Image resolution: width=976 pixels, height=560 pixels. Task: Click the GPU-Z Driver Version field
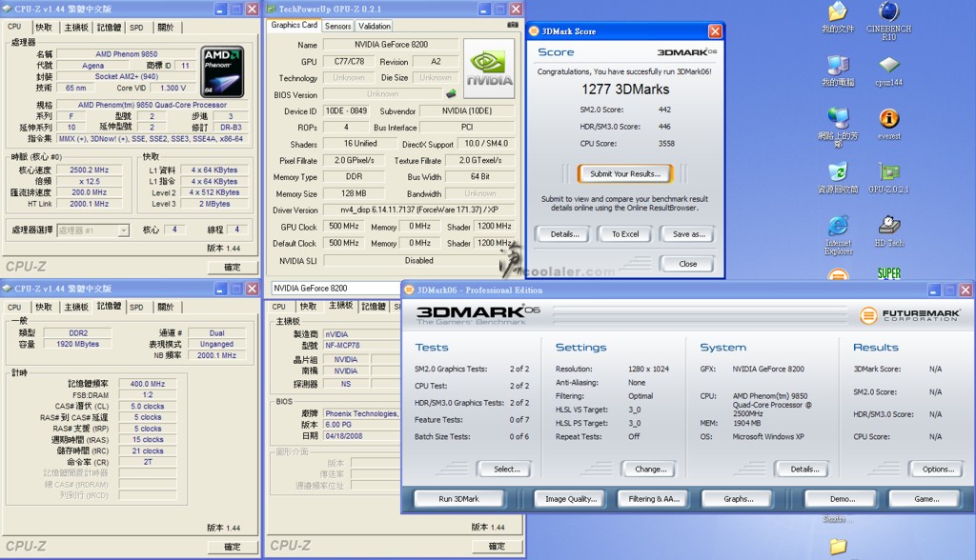click(418, 210)
